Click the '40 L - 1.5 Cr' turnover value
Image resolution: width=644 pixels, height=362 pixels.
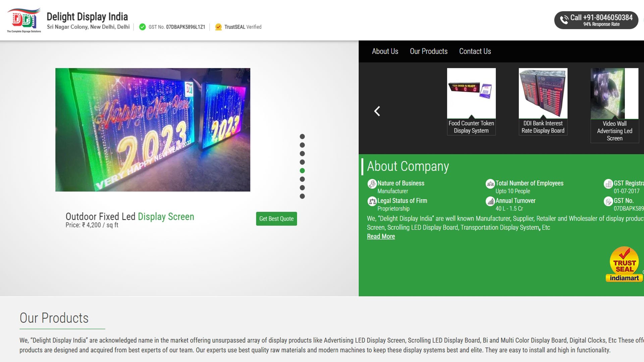[x=509, y=208]
